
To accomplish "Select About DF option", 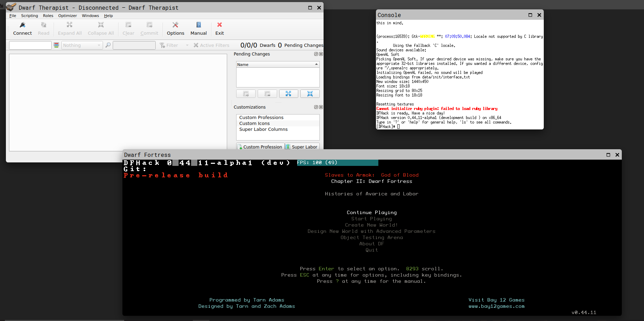I will [372, 244].
